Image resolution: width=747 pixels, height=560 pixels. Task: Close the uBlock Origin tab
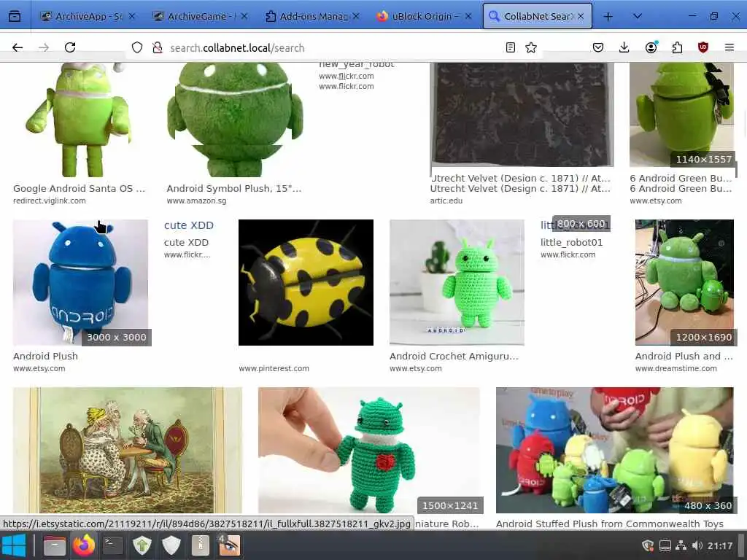coord(468,16)
